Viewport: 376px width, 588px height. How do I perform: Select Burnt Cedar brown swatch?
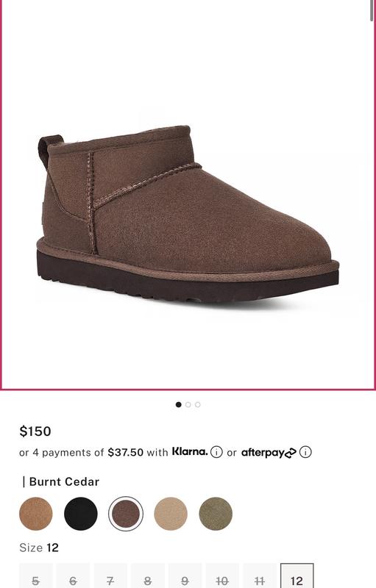pos(126,514)
